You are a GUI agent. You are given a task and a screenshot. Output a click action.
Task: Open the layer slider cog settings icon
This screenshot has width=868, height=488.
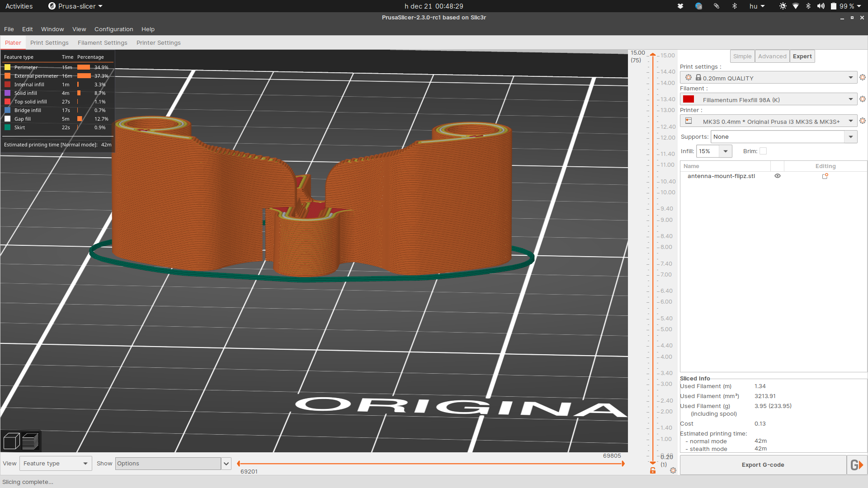click(673, 471)
